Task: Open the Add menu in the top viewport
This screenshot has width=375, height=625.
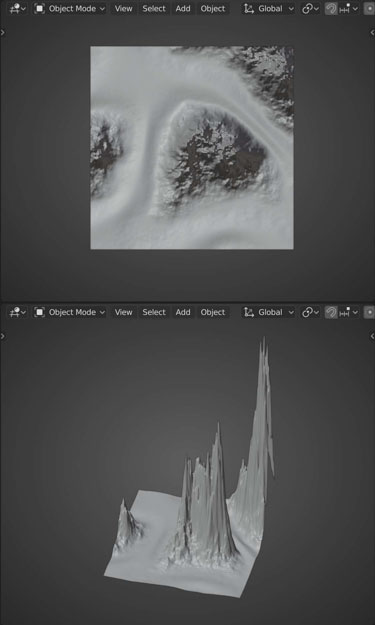Action: point(183,8)
